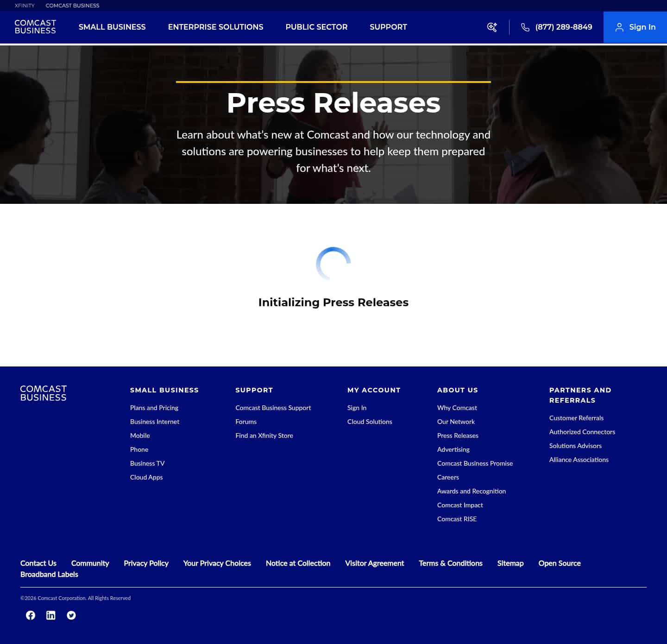
Task: Click the Sign In button
Action: point(635,27)
